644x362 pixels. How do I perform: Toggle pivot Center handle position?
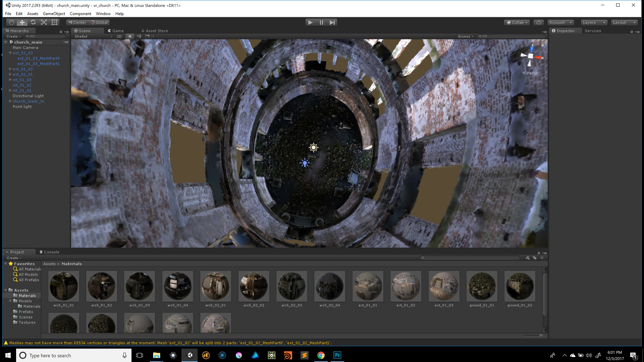77,22
